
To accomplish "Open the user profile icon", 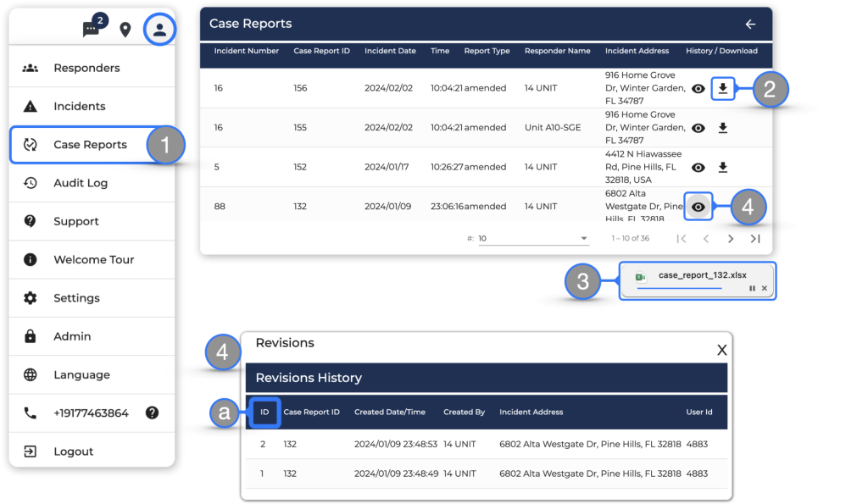I will click(x=159, y=30).
